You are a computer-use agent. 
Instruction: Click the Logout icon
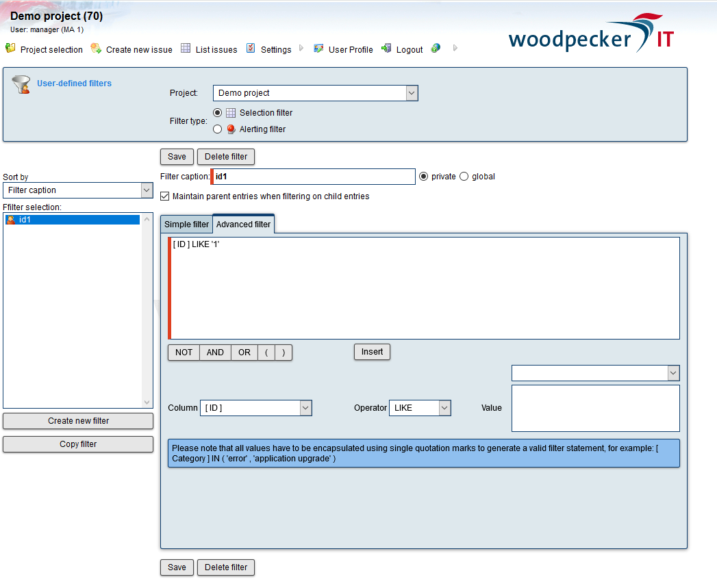(386, 48)
